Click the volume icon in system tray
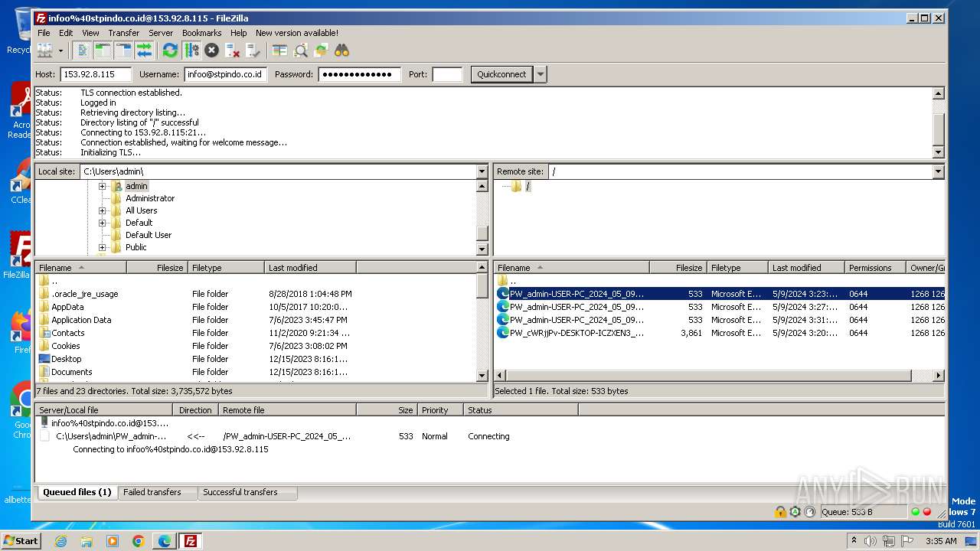This screenshot has height=551, width=980. [x=871, y=541]
